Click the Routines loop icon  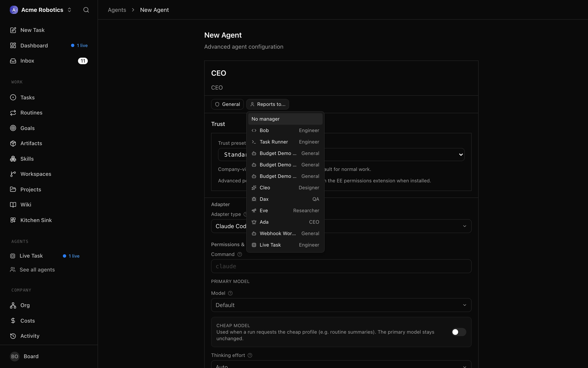[x=13, y=113]
